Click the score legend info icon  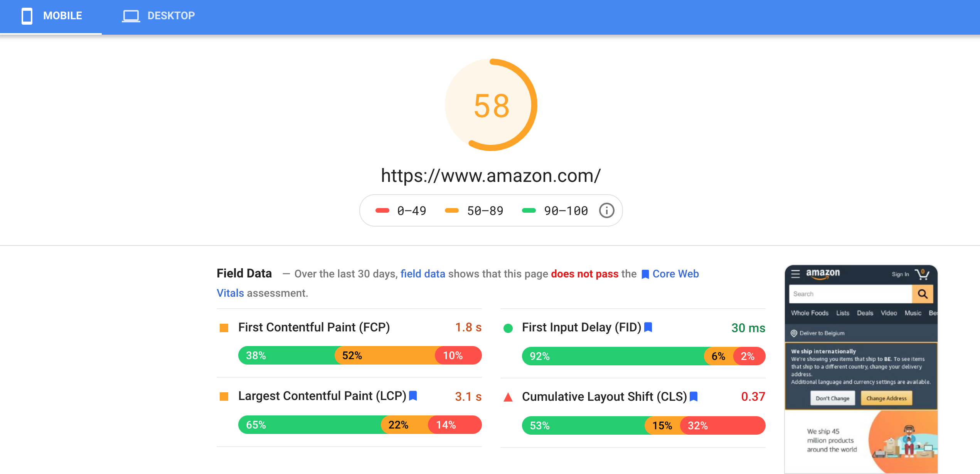click(x=606, y=211)
